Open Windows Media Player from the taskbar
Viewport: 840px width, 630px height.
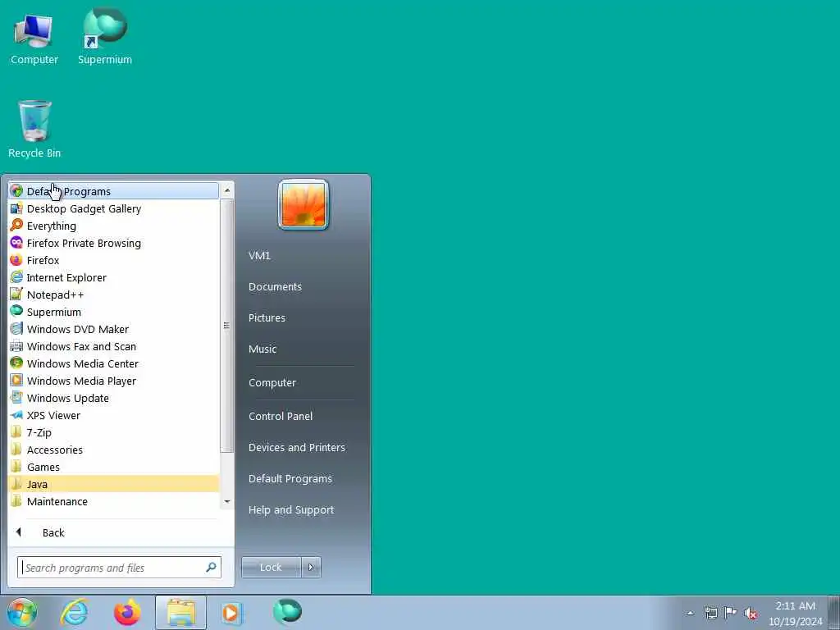click(231, 612)
